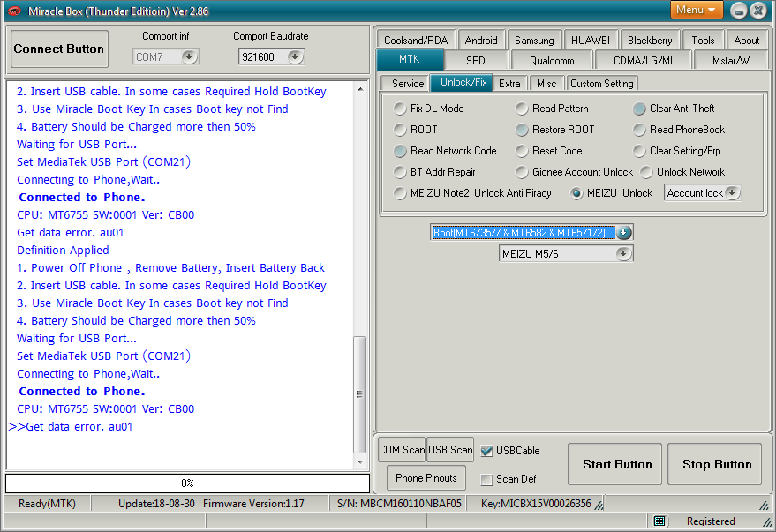Image resolution: width=776 pixels, height=532 pixels.
Task: Select Unlock Network option
Action: click(646, 172)
